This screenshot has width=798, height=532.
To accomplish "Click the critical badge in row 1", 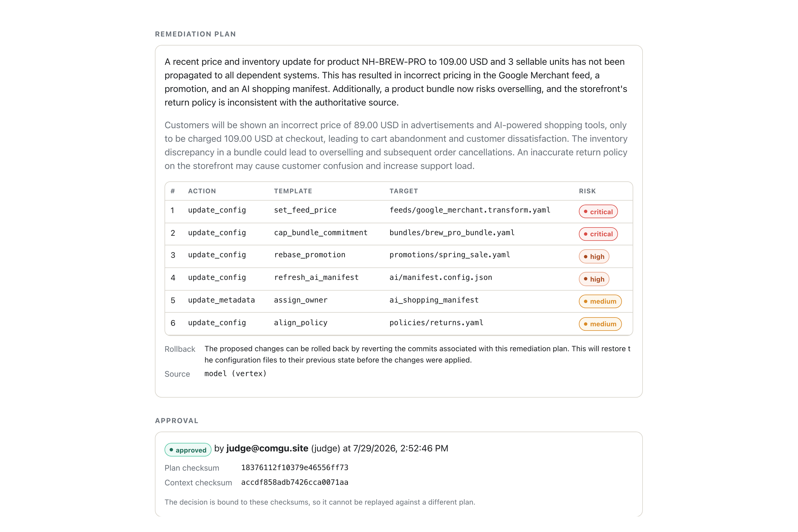I will tap(598, 211).
